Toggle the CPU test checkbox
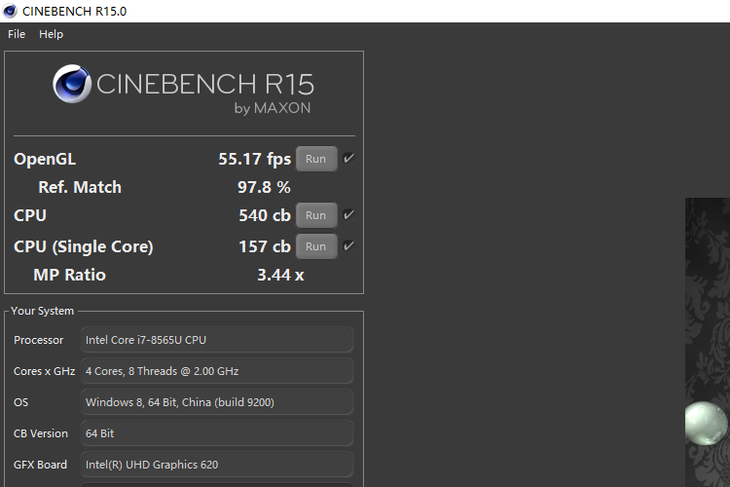730x487 pixels. [x=348, y=215]
